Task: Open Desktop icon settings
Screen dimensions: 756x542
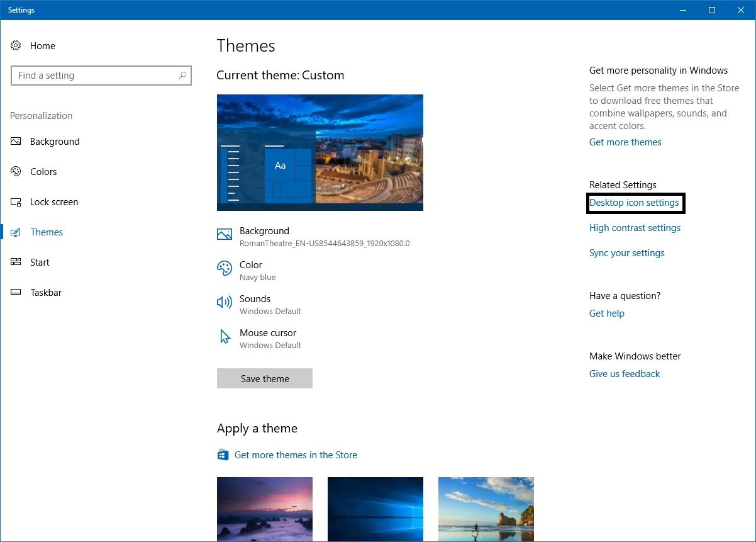Action: click(635, 203)
